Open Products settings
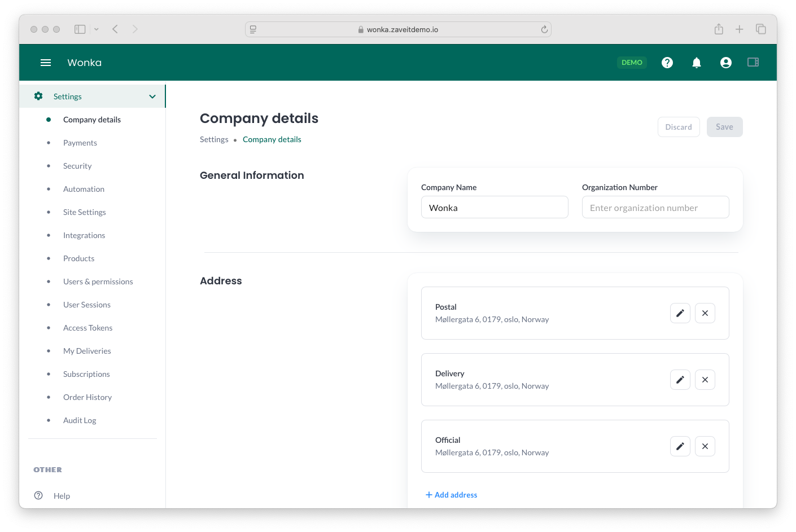Screen dimensions: 796x532 point(79,258)
